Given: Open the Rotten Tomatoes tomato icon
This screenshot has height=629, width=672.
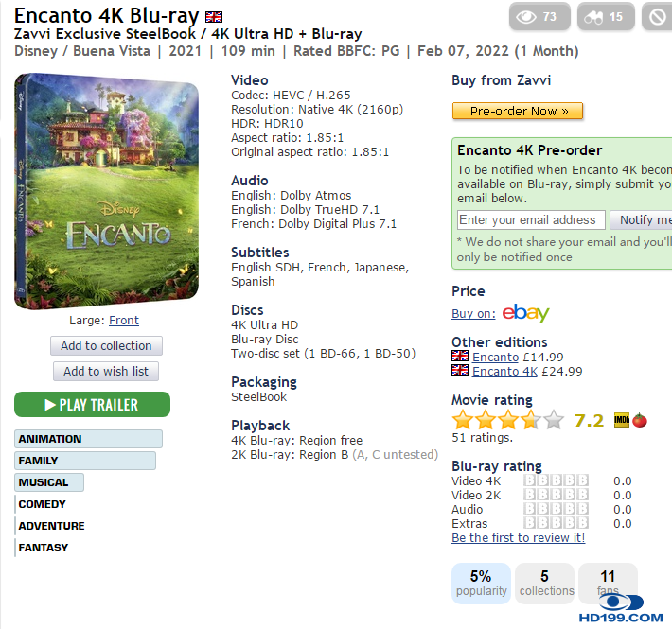Looking at the screenshot, I should click(x=640, y=421).
